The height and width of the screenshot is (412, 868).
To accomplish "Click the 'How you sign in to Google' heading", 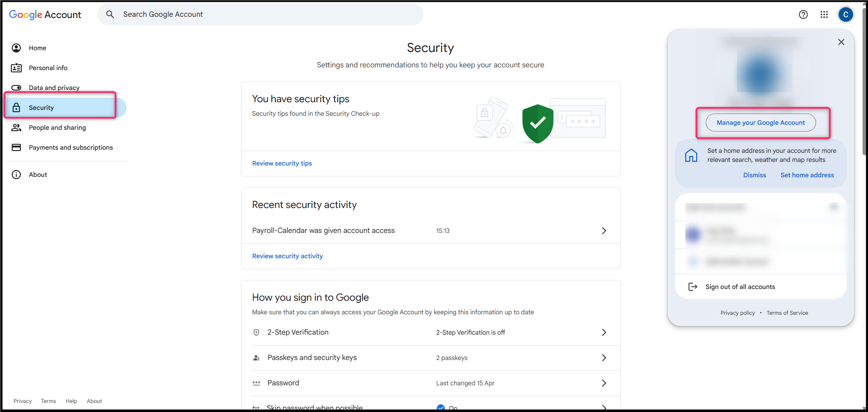I will click(x=311, y=298).
